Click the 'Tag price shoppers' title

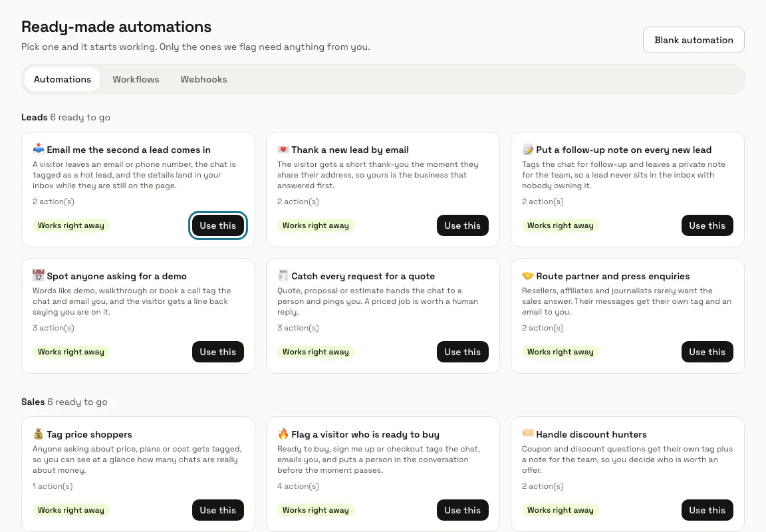click(x=89, y=434)
